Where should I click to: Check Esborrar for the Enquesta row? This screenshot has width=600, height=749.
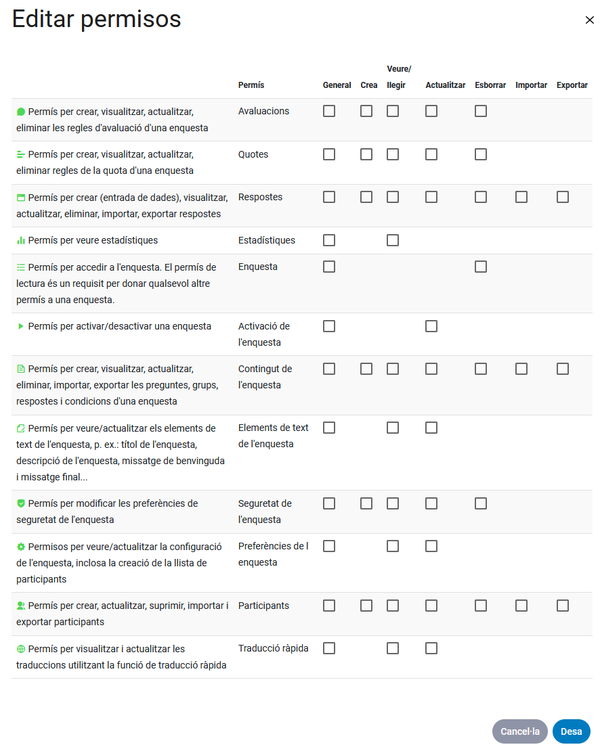[x=481, y=266]
